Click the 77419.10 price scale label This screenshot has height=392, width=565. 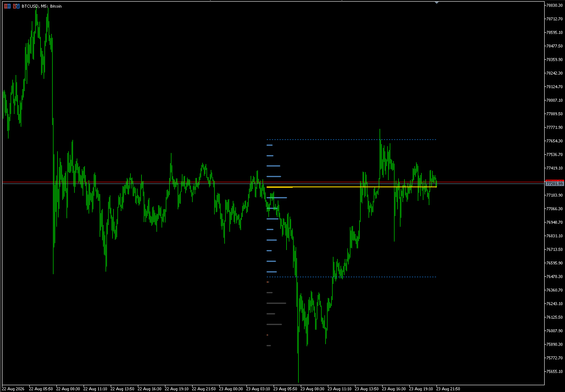555,168
